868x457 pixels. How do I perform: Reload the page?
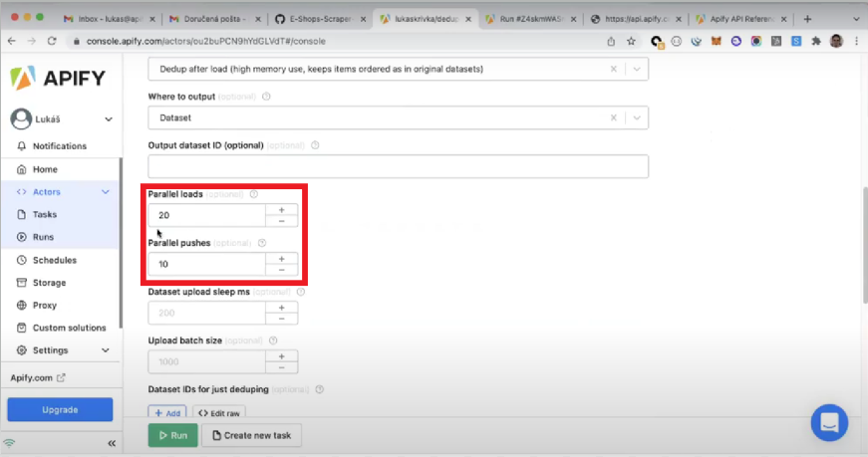(x=52, y=41)
